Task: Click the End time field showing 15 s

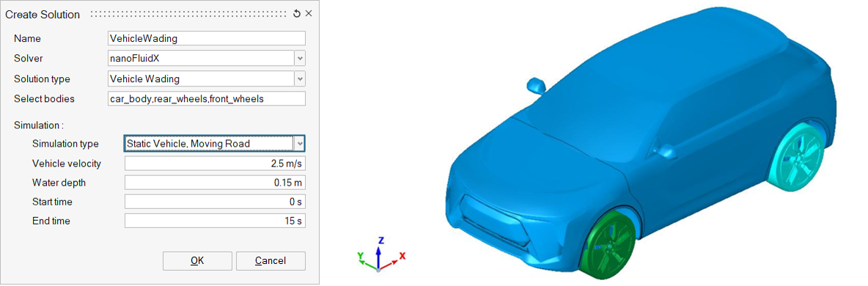Action: tap(215, 221)
